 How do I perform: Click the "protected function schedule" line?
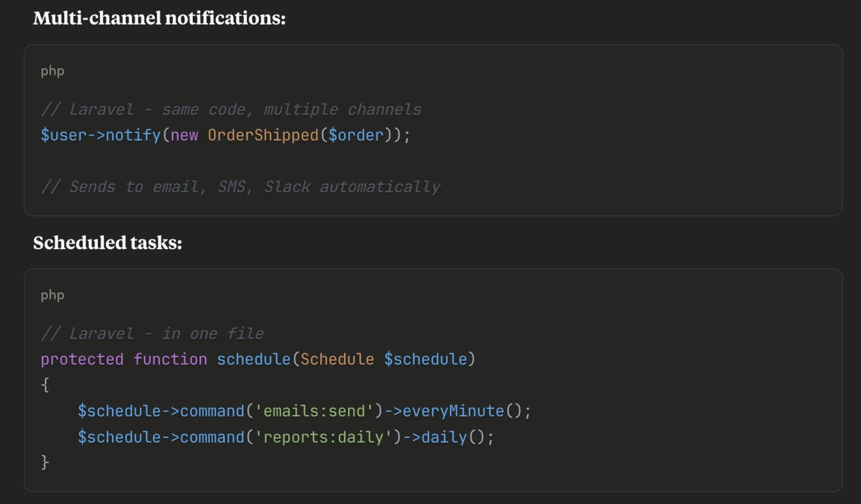pos(258,360)
